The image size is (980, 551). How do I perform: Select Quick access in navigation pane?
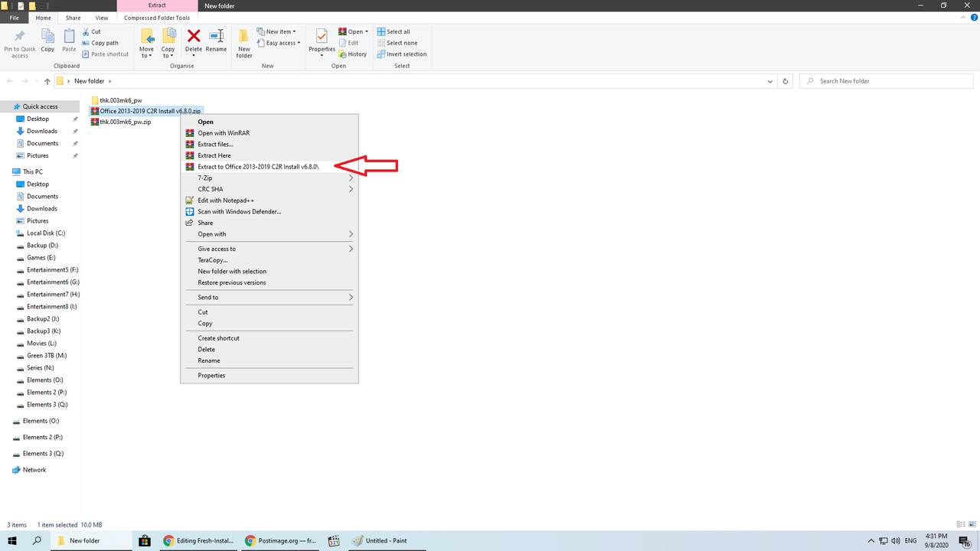tap(40, 106)
